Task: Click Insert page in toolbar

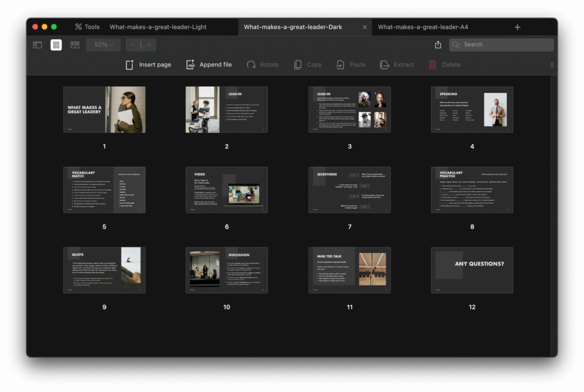Action: [148, 65]
